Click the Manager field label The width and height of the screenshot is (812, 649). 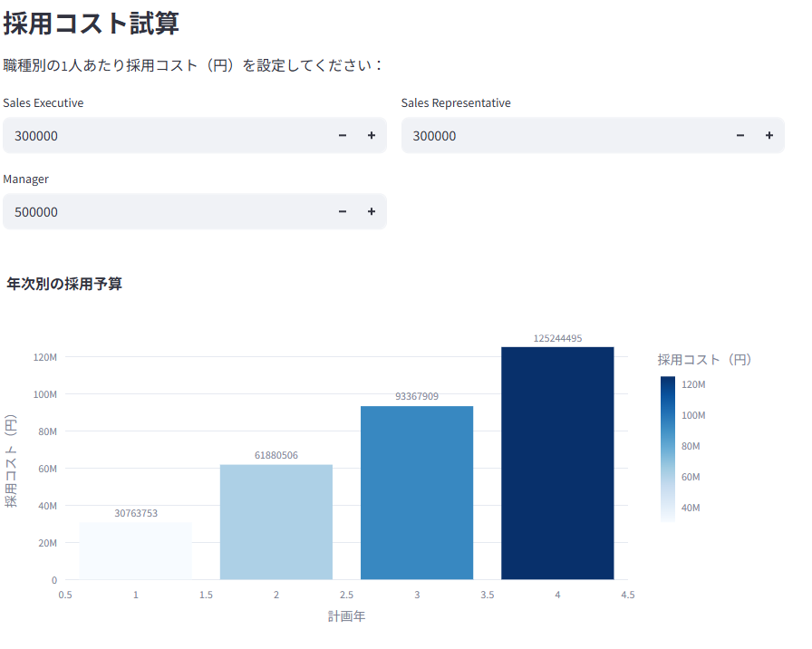coord(26,179)
